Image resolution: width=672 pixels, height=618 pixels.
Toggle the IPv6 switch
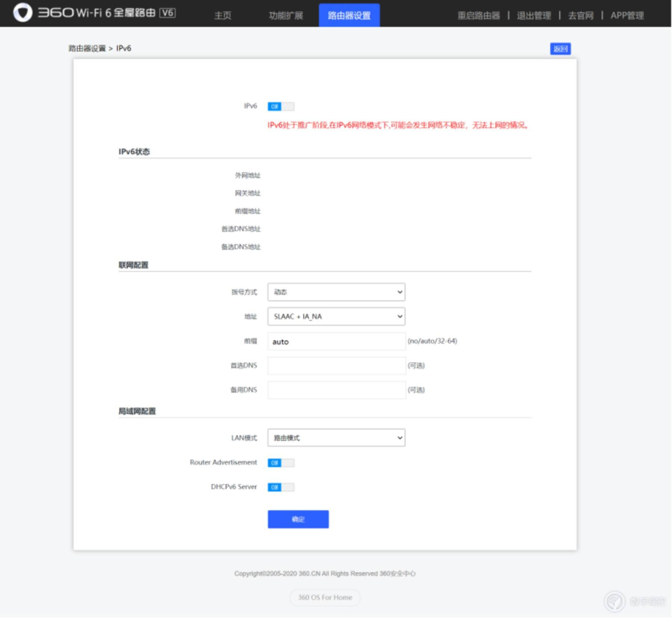pos(281,106)
